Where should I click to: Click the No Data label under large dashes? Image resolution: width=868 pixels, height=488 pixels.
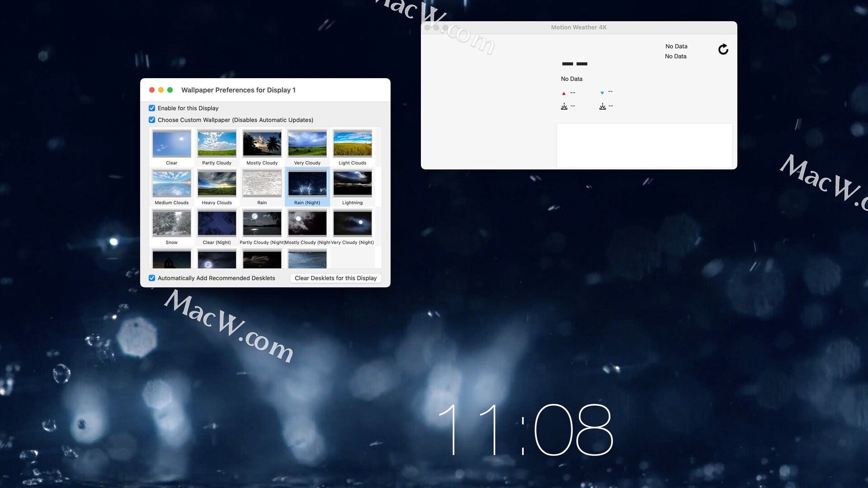[571, 79]
